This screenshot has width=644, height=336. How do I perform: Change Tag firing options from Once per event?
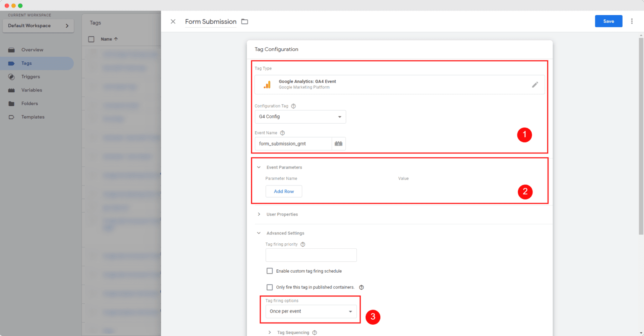pyautogui.click(x=311, y=311)
